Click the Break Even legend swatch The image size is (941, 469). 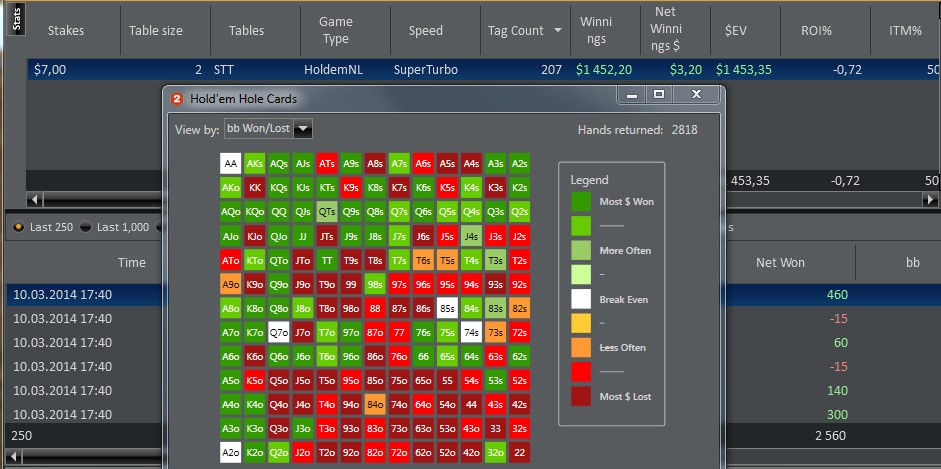coord(581,299)
